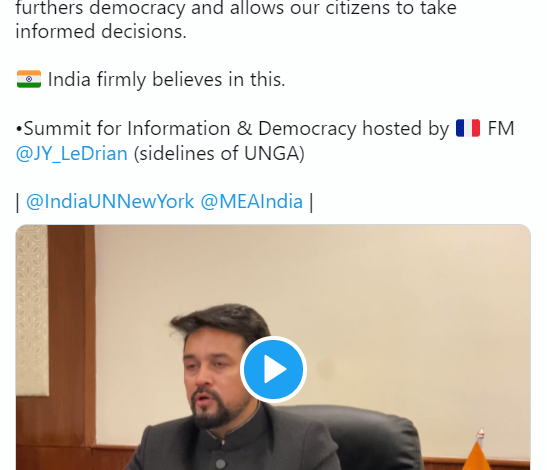Screen dimensions: 547x470
Task: Click the words 'informed decisions.'
Action: (101, 31)
